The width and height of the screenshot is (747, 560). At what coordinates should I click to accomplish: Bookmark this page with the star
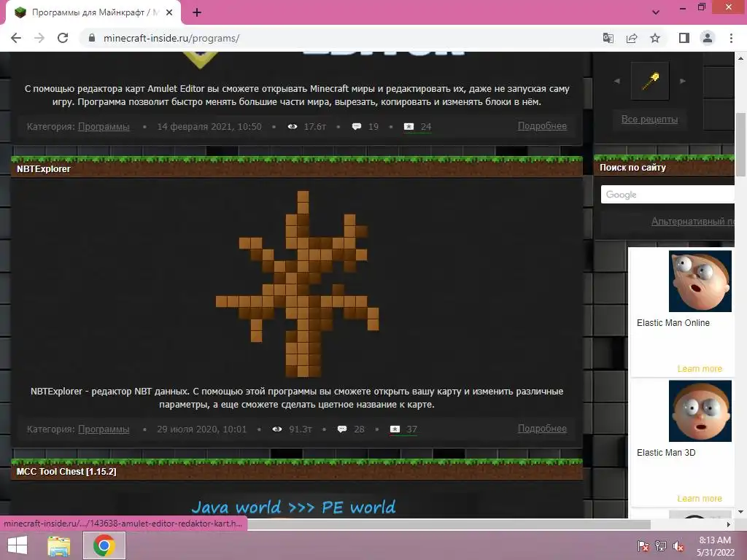pyautogui.click(x=655, y=38)
